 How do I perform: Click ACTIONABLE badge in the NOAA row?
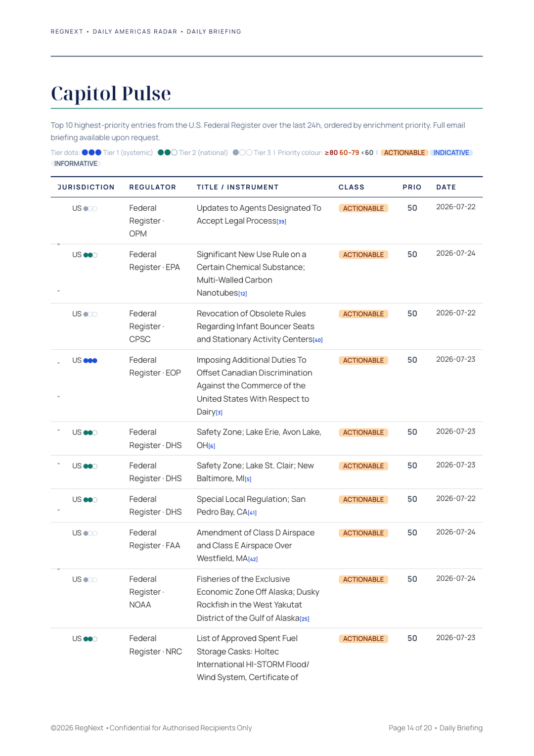(x=363, y=579)
